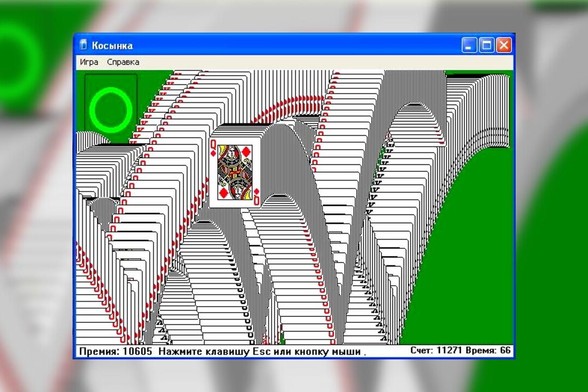Click the Косынка title bar icon
Screen dimensions: 588x392
(83, 45)
